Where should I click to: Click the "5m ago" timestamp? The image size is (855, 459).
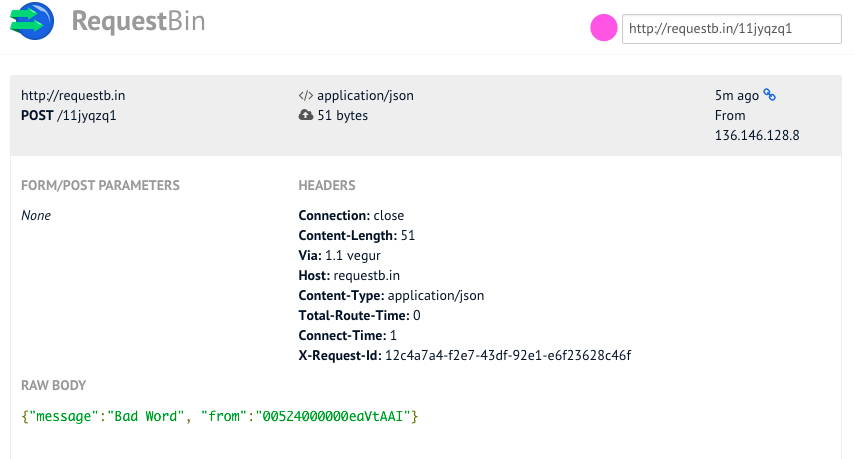point(737,95)
